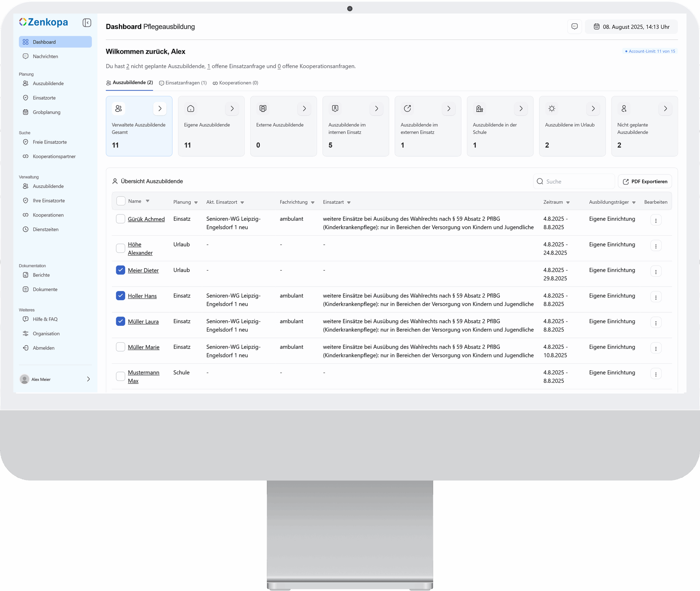Open the Zeitraum column filter dropdown
The image size is (700, 591).
(x=568, y=202)
